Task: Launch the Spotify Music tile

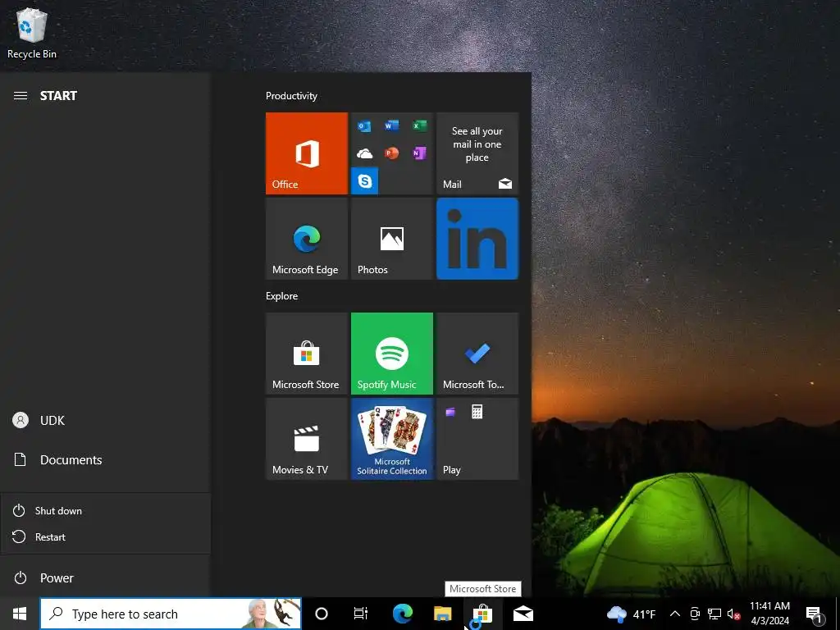Action: (391, 354)
